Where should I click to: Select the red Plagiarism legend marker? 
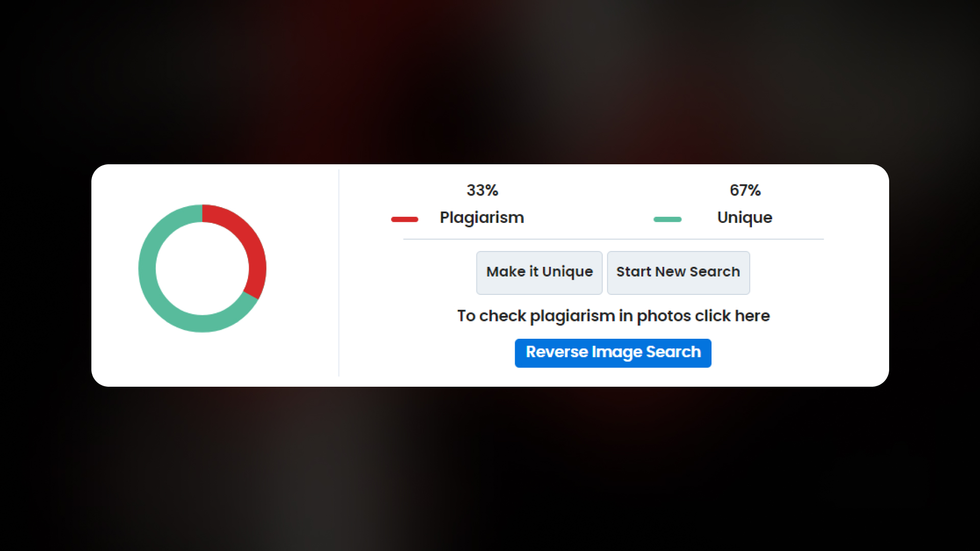404,219
